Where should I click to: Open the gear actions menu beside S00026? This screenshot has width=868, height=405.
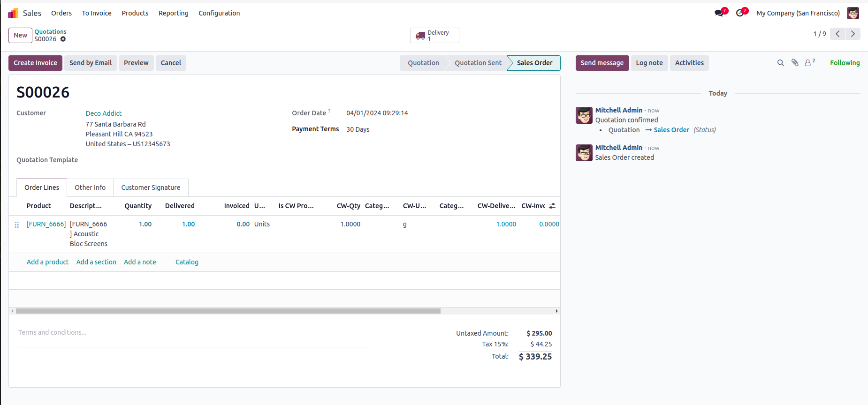pyautogui.click(x=63, y=39)
